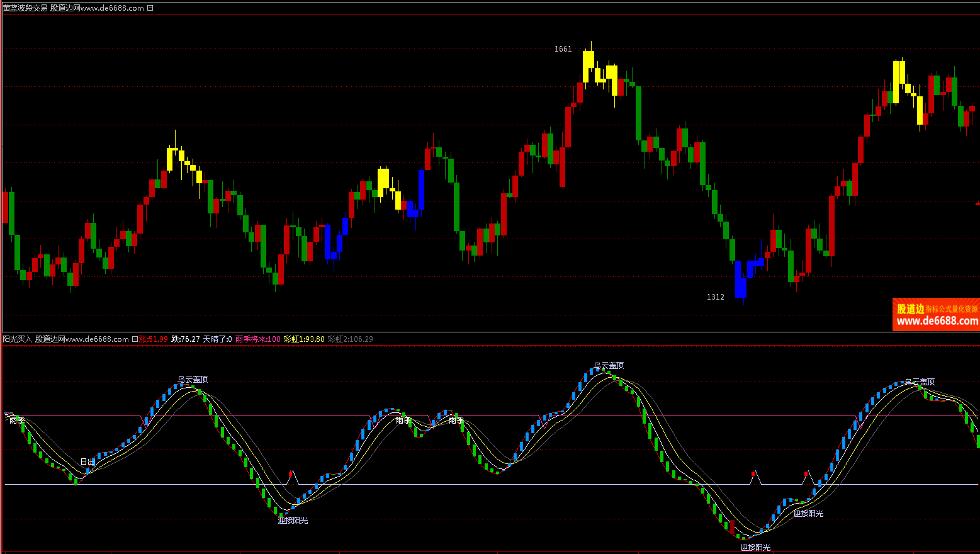Image resolution: width=980 pixels, height=554 pixels.
Task: Select the 天晴了:0 indicator output
Action: point(217,339)
